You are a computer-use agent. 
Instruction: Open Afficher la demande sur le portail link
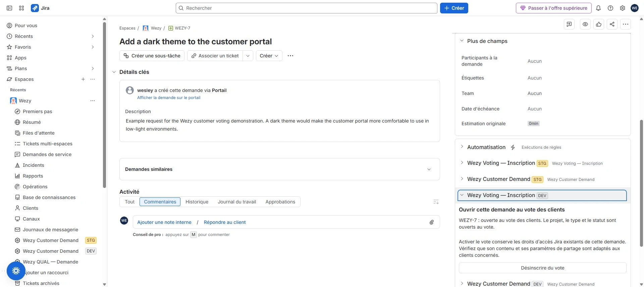click(x=169, y=98)
